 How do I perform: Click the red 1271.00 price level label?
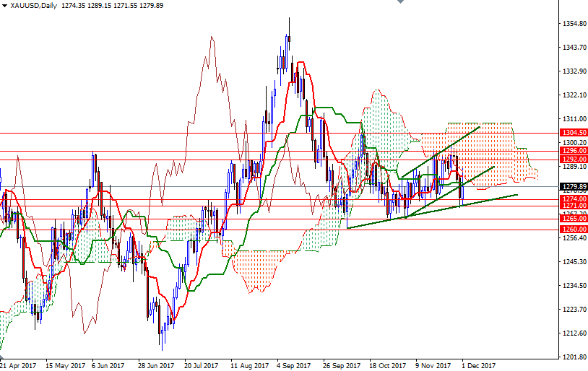[573, 206]
